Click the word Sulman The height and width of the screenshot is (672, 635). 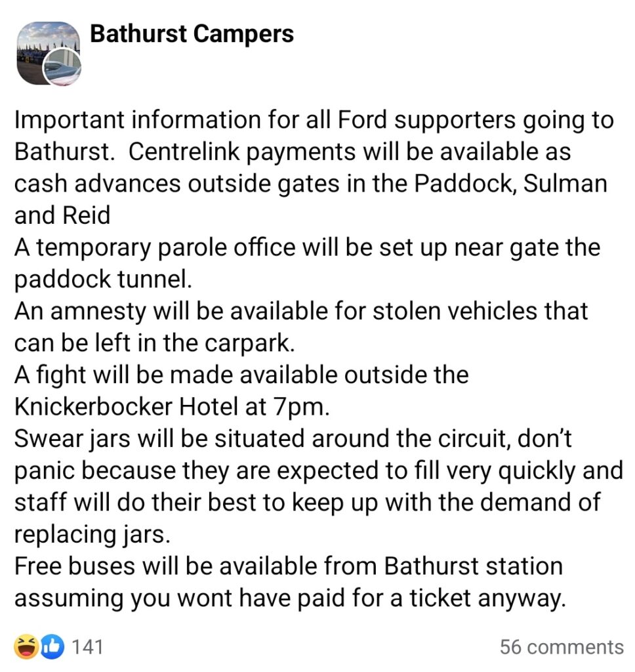[565, 184]
